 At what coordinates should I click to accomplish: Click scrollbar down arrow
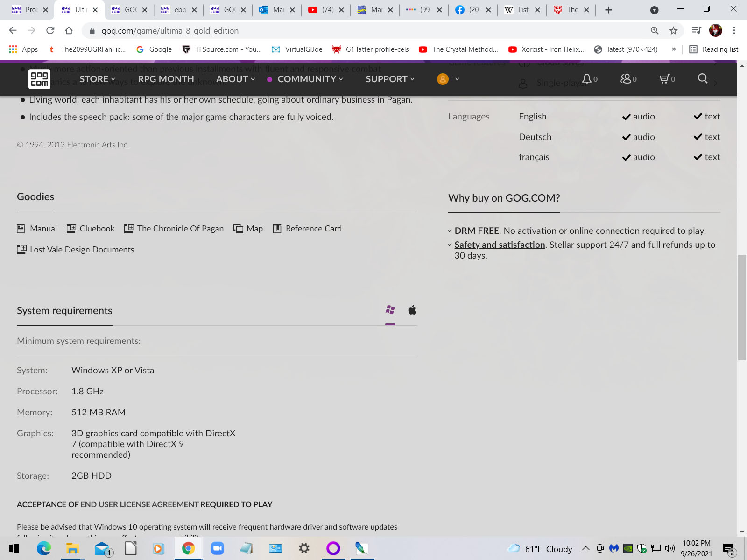pos(742,532)
